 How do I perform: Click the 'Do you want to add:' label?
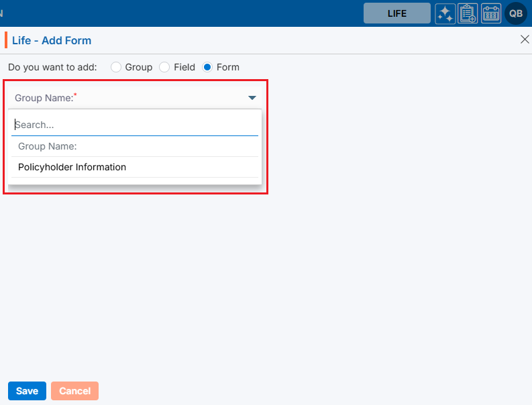(x=52, y=67)
